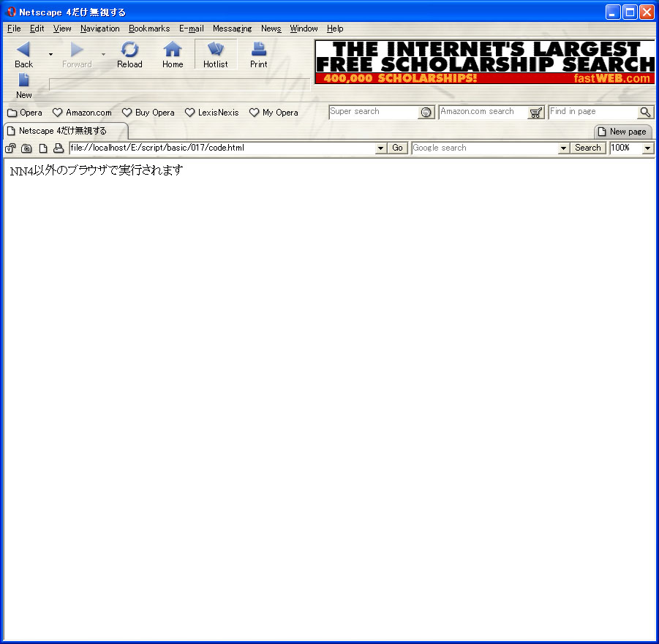Reload the current page

point(129,55)
